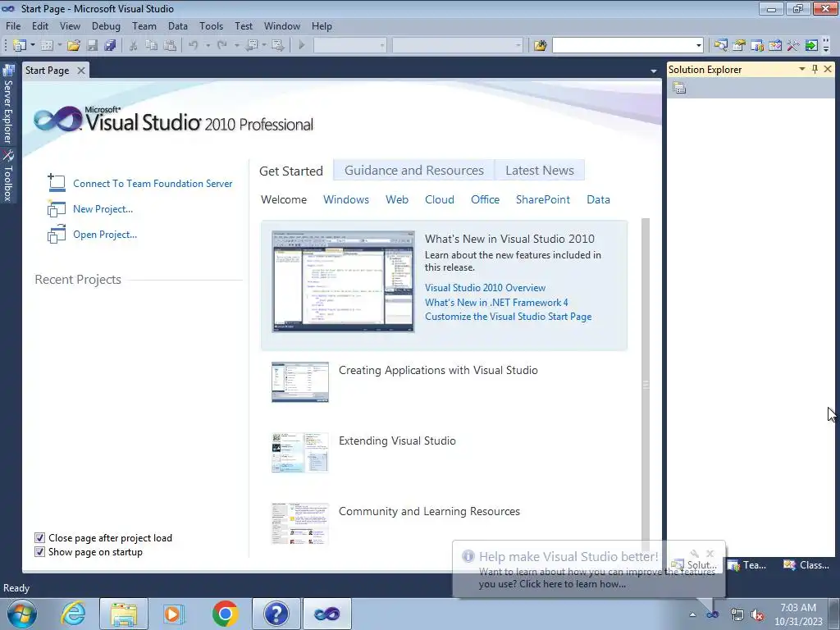Image resolution: width=840 pixels, height=630 pixels.
Task: Open What's New in .NET Framework 4 link
Action: click(496, 302)
